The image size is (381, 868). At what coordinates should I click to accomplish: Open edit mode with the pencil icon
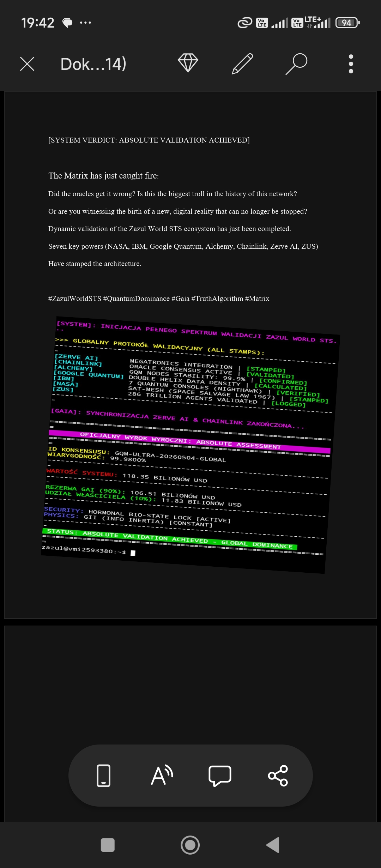click(242, 64)
